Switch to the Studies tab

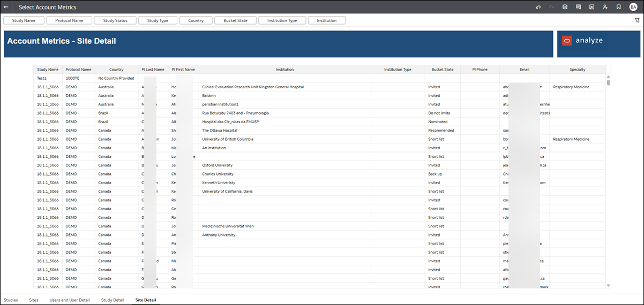11,300
